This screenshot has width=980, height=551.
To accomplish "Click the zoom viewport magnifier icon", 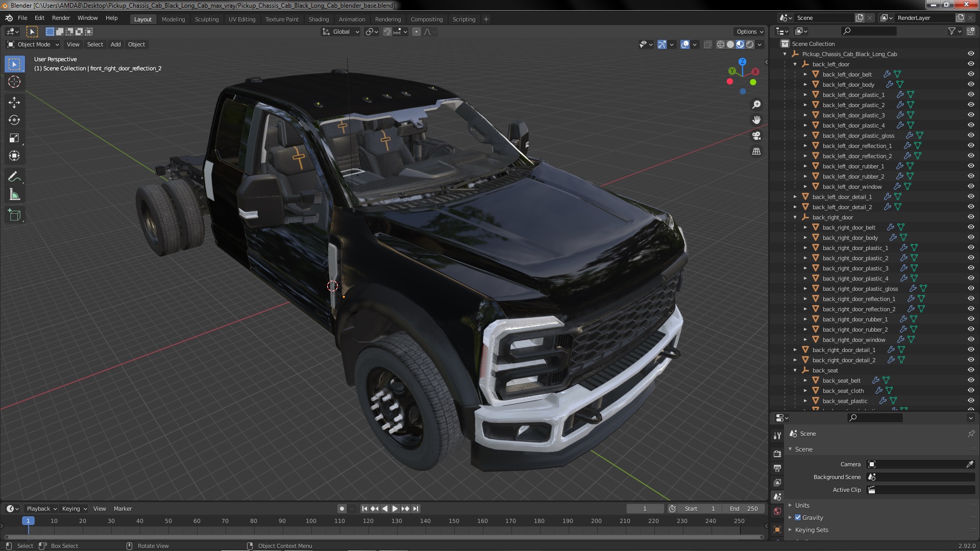I will click(x=756, y=105).
